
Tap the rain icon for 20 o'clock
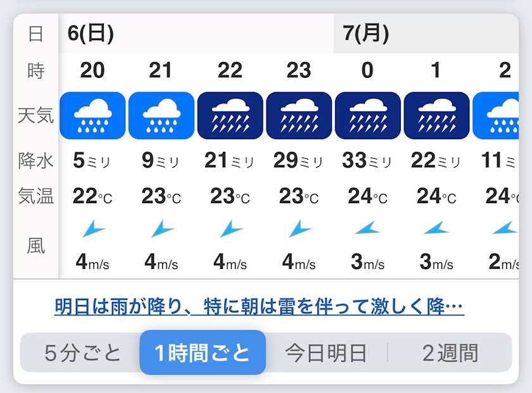tap(92, 115)
